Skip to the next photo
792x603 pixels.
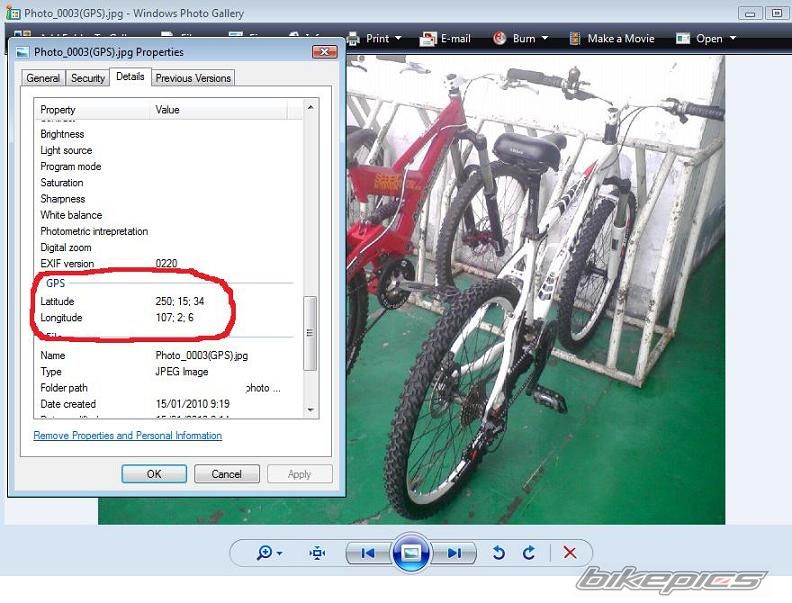click(455, 553)
